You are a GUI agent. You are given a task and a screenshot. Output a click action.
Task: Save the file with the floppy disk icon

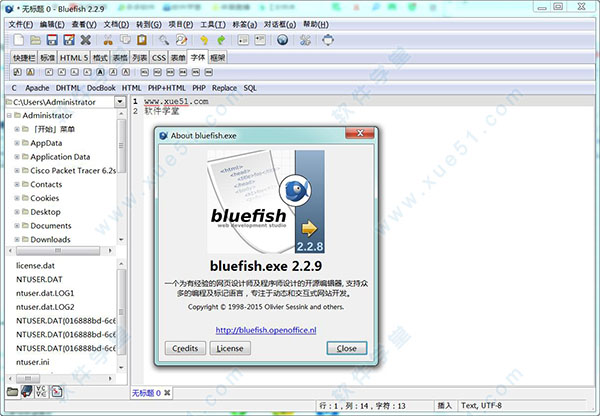tap(52, 40)
